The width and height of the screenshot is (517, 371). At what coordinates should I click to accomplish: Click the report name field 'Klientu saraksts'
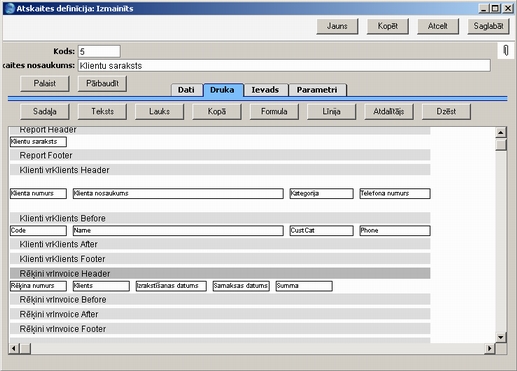284,66
